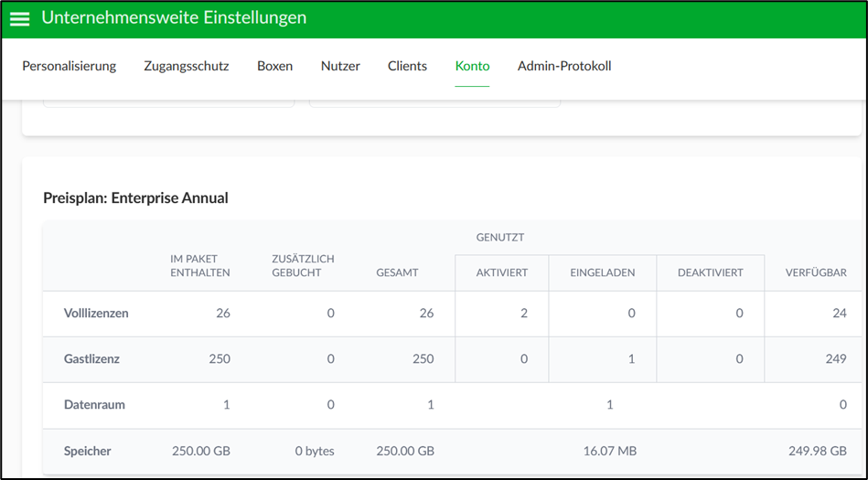This screenshot has height=480, width=868.
Task: Click the Datenraum row label
Action: pyautogui.click(x=94, y=405)
